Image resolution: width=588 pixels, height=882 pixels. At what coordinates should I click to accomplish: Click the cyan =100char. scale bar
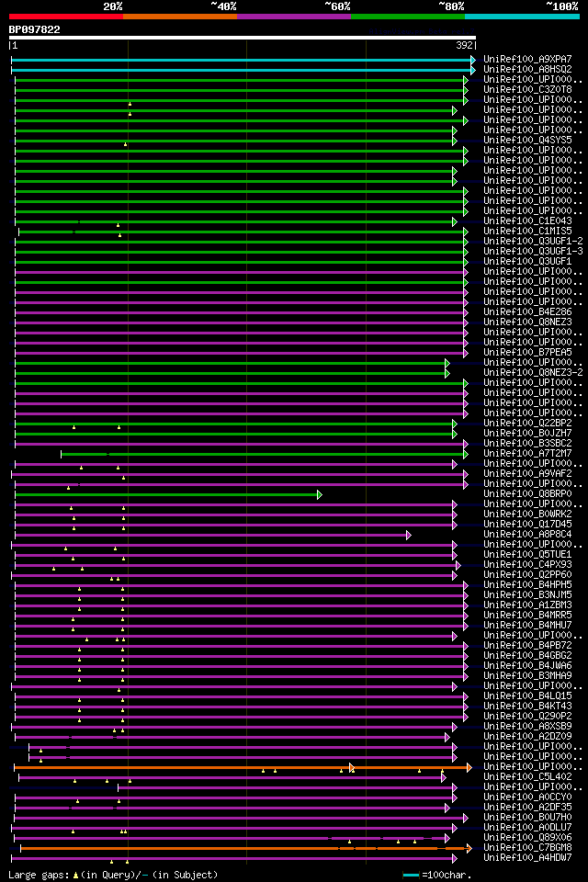pyautogui.click(x=412, y=875)
